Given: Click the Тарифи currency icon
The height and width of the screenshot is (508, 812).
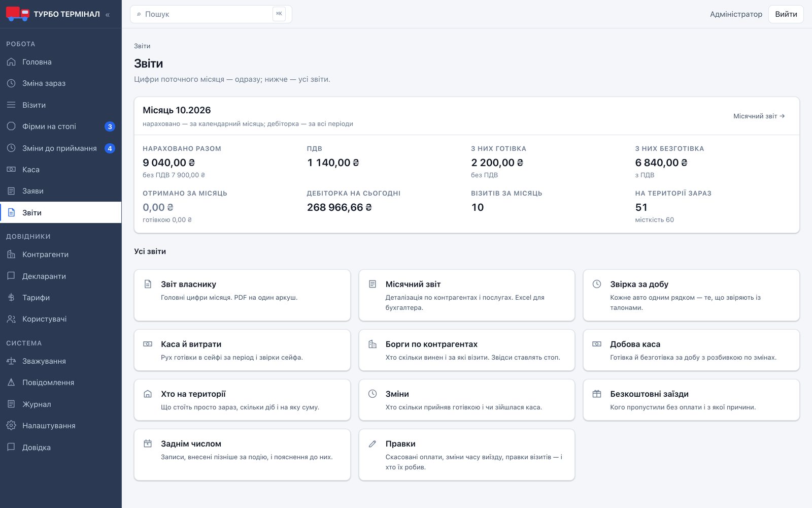Looking at the screenshot, I should tap(11, 298).
